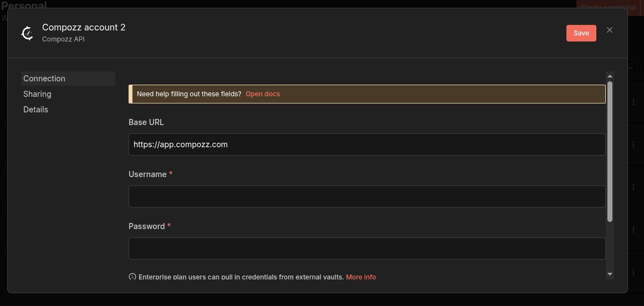The image size is (644, 306).
Task: Open topmost three-dot menu behind the dialog
Action: [x=633, y=102]
